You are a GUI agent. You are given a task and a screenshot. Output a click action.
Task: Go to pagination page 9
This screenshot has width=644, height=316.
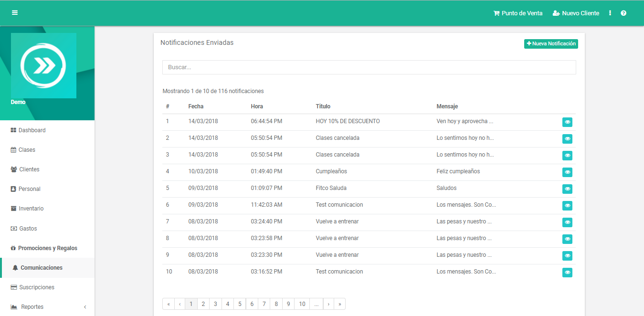coord(288,304)
